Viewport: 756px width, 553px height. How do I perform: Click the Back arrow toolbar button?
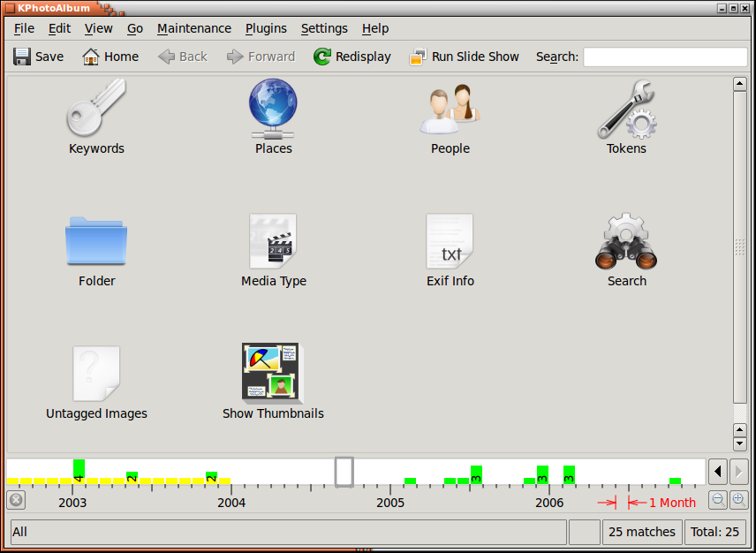coord(182,57)
